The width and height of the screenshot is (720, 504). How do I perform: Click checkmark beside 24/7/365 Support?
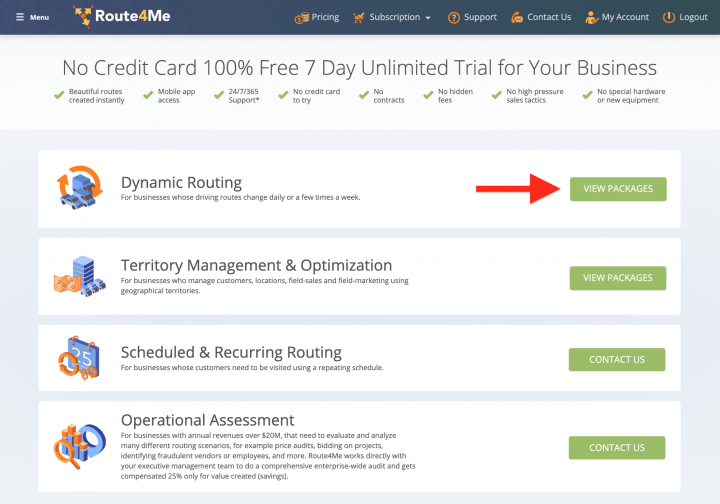(x=219, y=95)
